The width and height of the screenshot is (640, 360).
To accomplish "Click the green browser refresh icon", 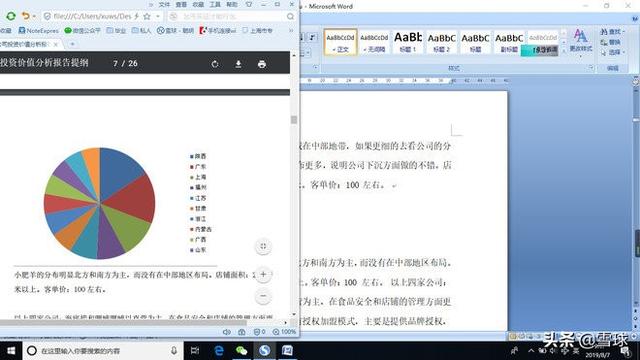I will point(11,16).
